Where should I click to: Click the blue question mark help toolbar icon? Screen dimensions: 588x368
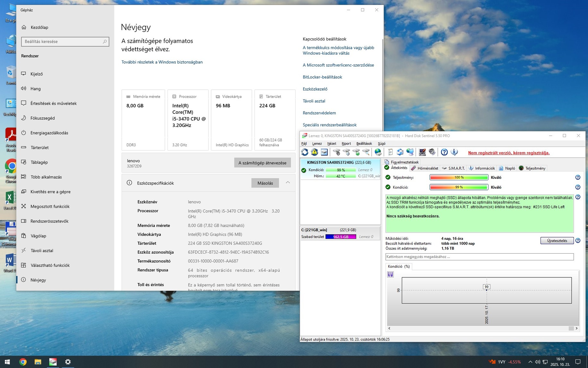(x=444, y=152)
